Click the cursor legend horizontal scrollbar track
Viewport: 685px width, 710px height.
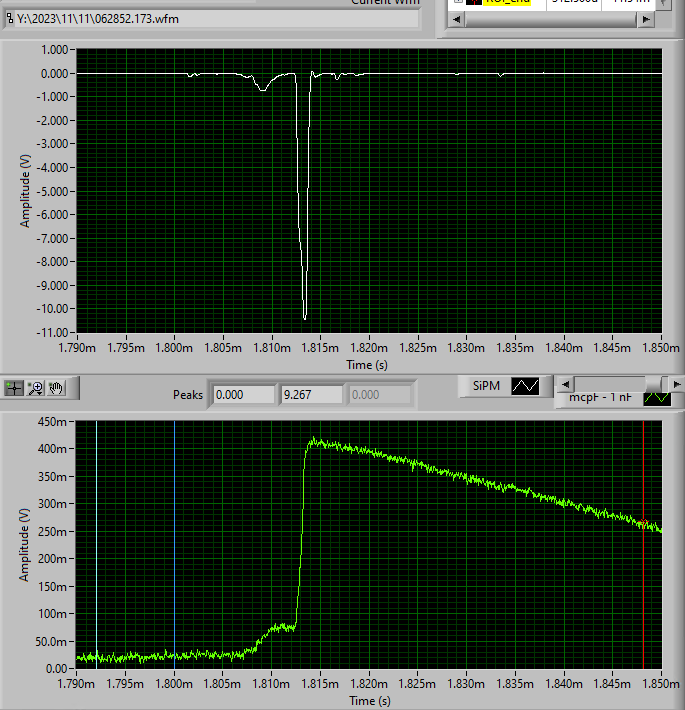click(x=551, y=19)
